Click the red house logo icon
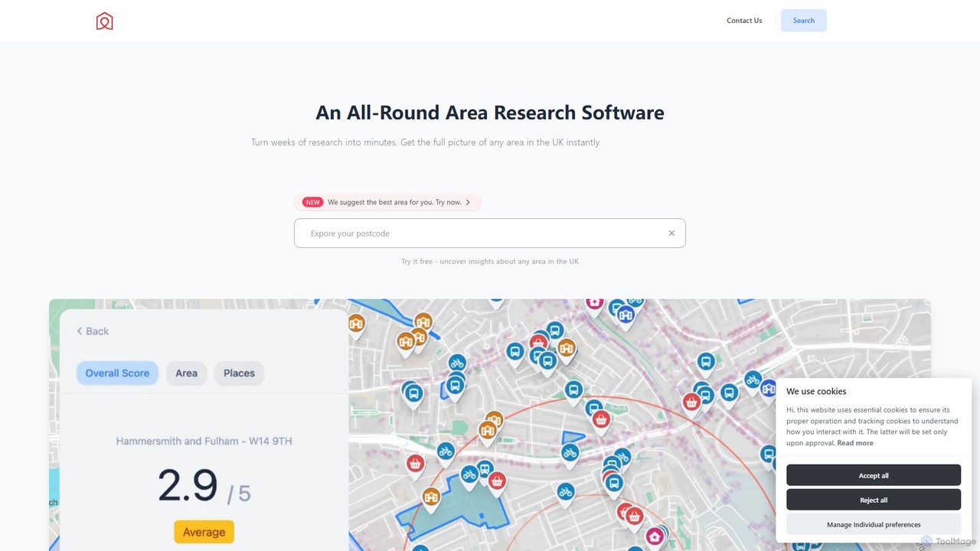The height and width of the screenshot is (551, 980). coord(105,21)
